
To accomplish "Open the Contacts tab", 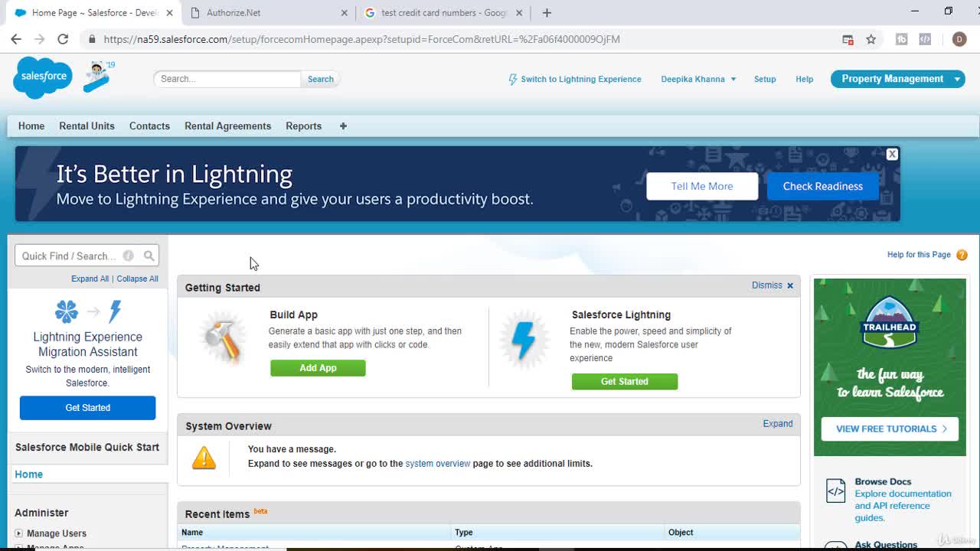I will pyautogui.click(x=149, y=126).
